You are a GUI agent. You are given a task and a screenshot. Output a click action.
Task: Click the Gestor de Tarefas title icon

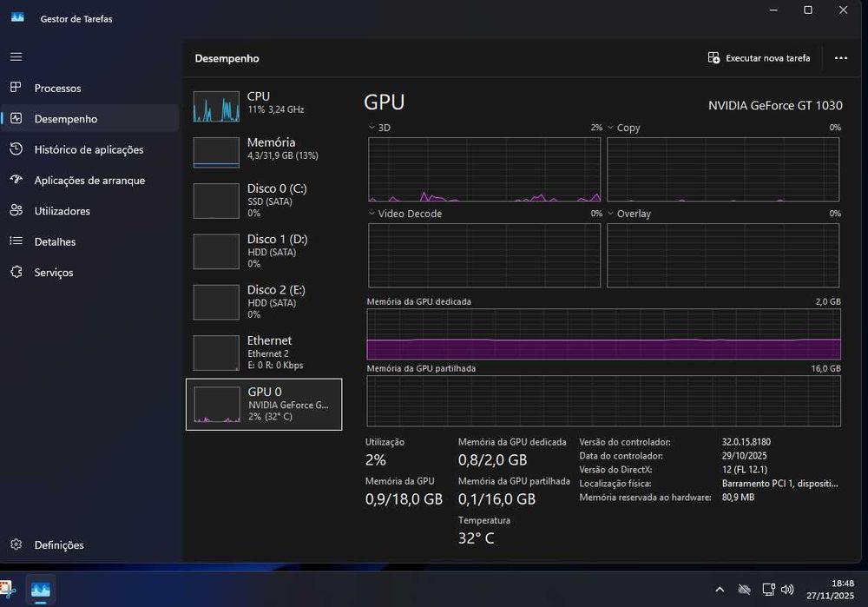click(17, 17)
